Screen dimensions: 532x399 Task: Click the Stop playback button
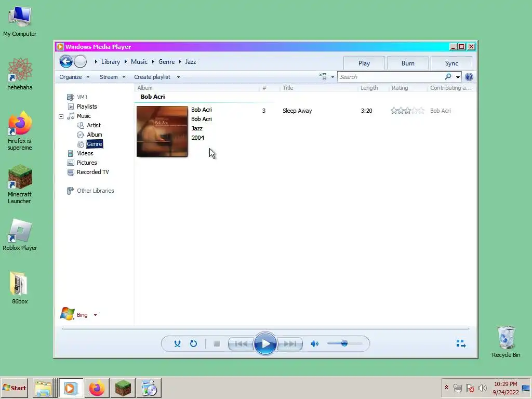pos(217,344)
